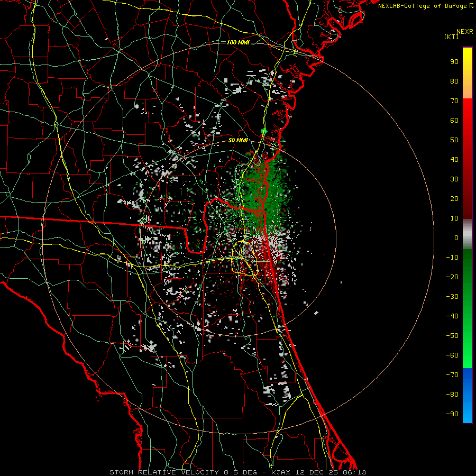The width and height of the screenshot is (476, 476).
Task: Click the 100 NMI range ring label
Action: tap(238, 42)
